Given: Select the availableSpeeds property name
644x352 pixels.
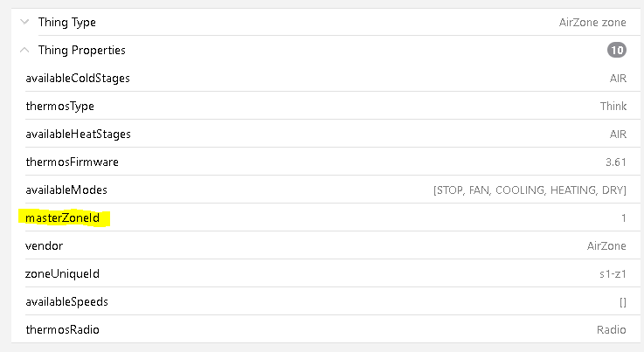Looking at the screenshot, I should click(66, 302).
